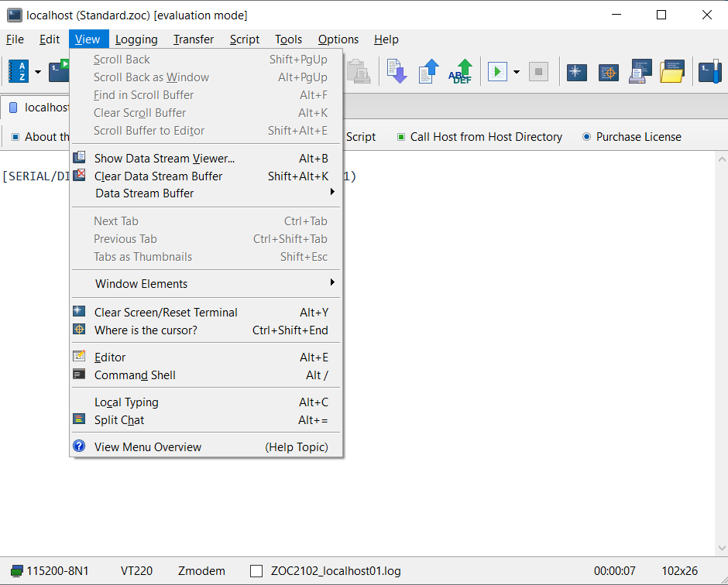Click the View Menu Overview help icon
Screen dimensions: 728x585
click(80, 446)
